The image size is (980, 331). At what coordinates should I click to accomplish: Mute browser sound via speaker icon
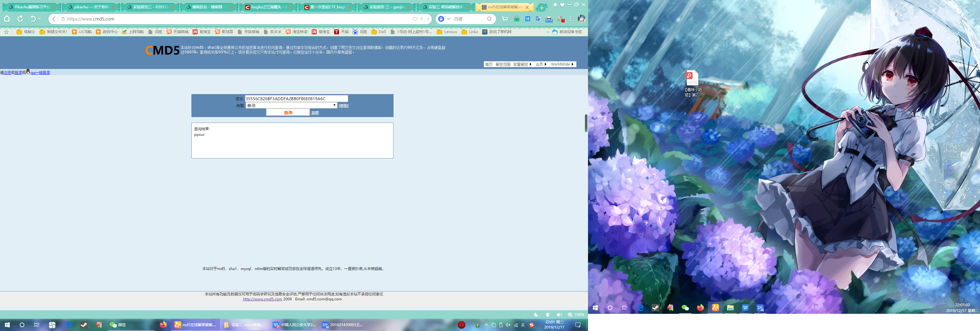(x=559, y=315)
